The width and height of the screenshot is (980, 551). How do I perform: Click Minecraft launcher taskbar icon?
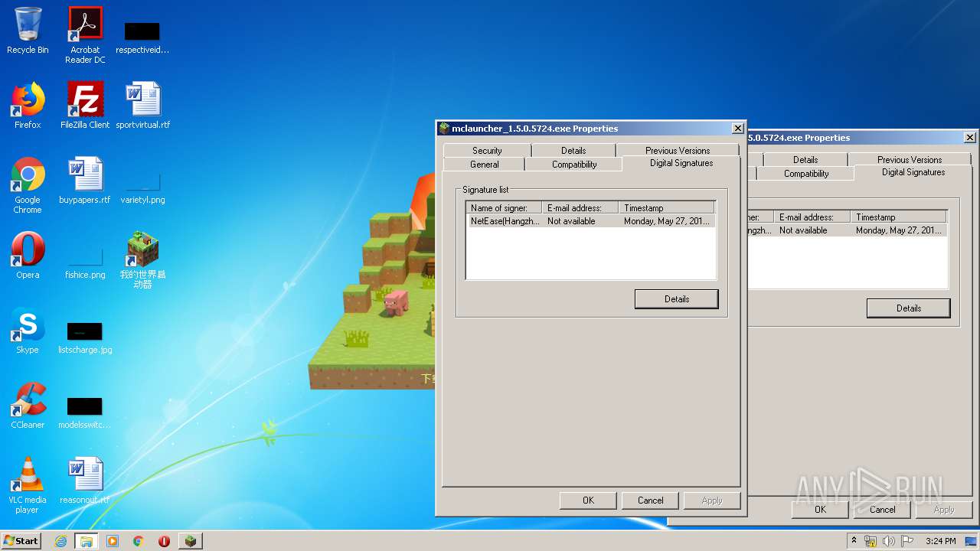191,541
